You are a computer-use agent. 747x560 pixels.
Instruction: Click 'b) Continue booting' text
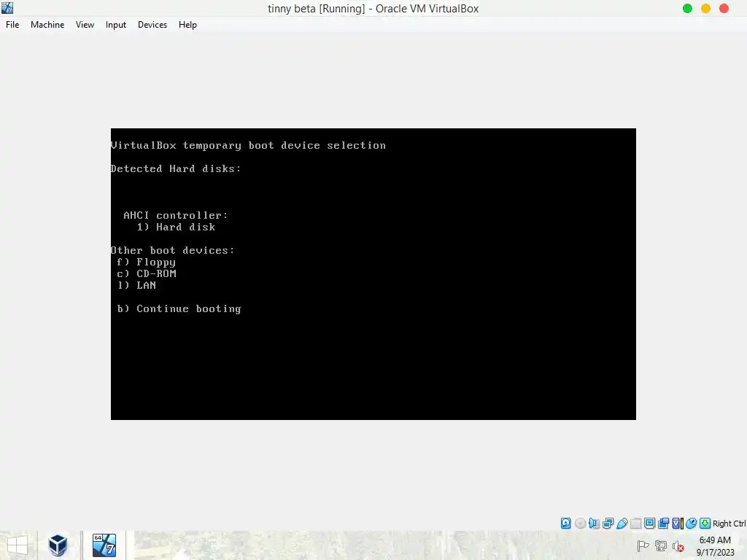click(x=179, y=309)
